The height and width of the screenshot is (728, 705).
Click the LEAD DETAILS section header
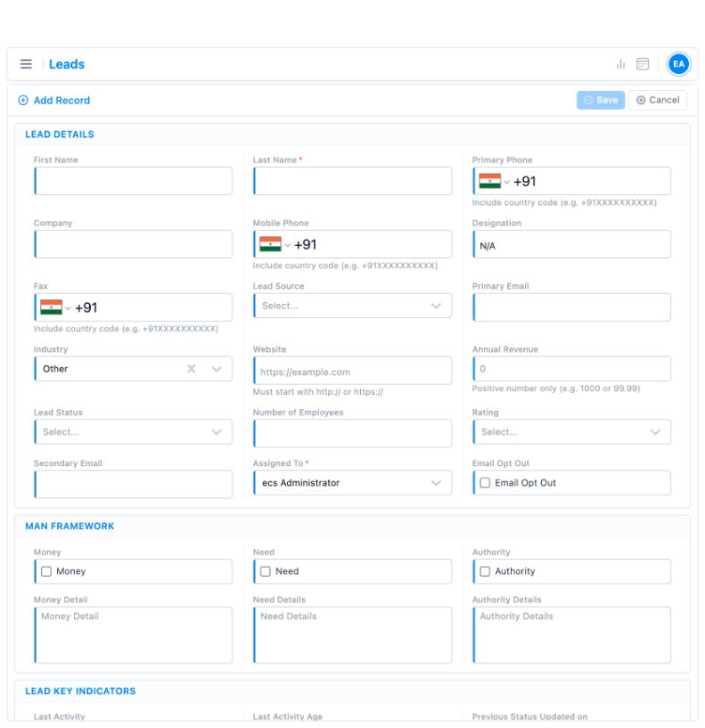(x=60, y=135)
